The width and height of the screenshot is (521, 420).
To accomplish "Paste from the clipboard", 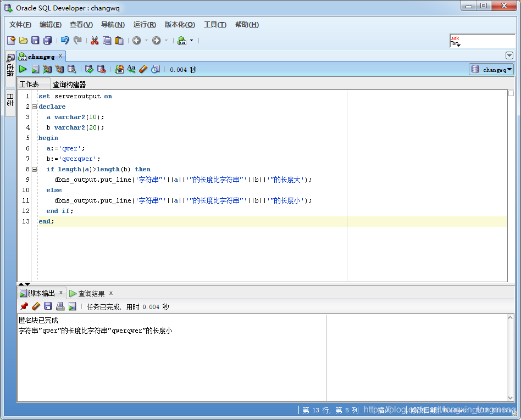I will [x=118, y=40].
